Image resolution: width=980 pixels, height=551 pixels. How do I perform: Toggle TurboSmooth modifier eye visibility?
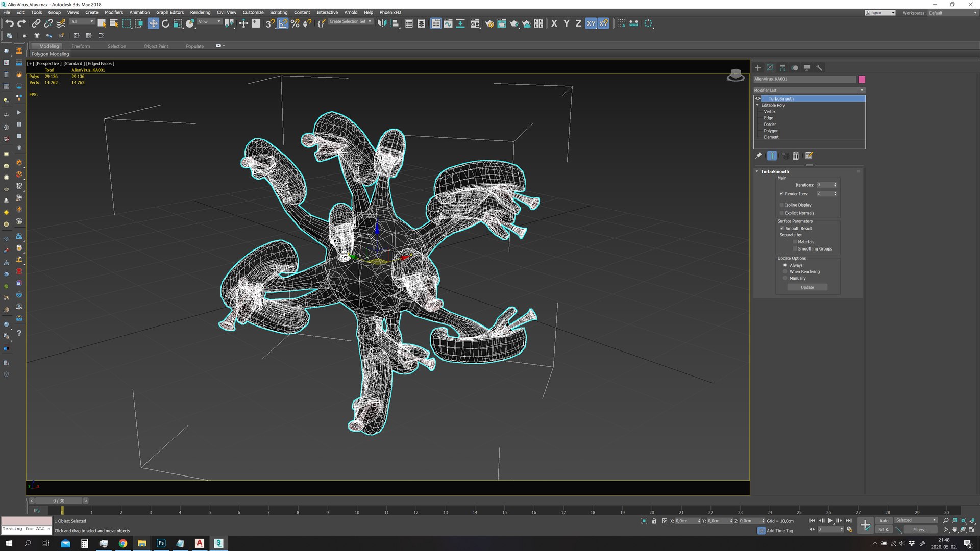758,98
